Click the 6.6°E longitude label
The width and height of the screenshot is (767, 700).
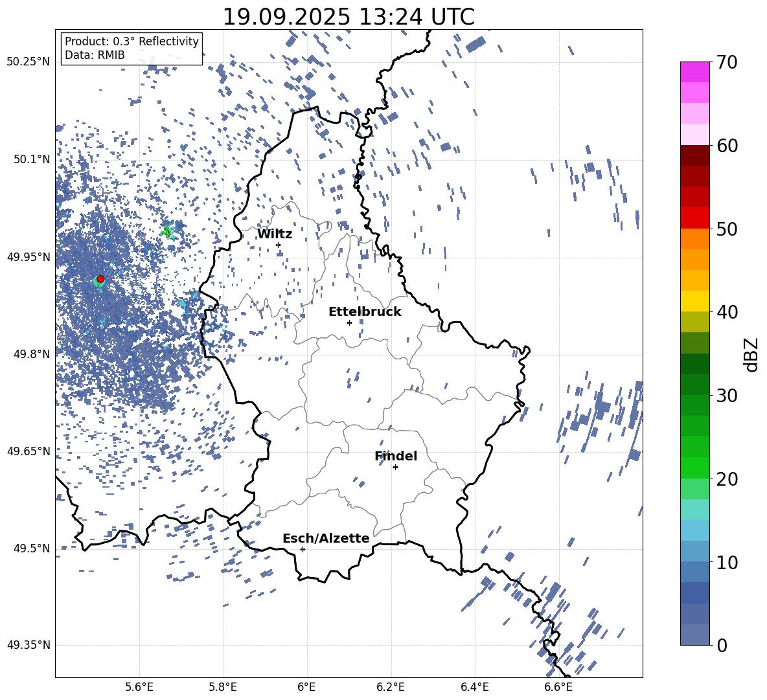[558, 687]
